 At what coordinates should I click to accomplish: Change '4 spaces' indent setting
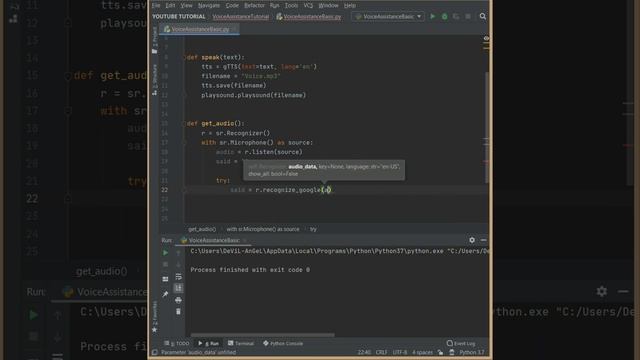coord(422,352)
